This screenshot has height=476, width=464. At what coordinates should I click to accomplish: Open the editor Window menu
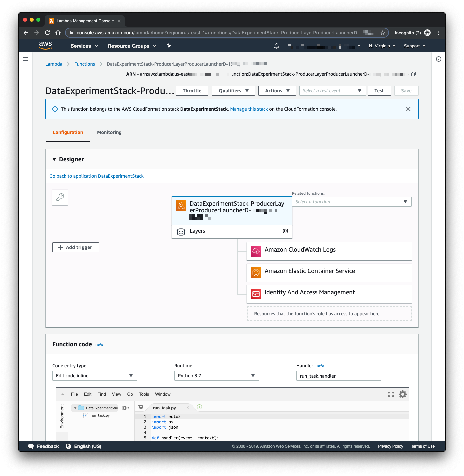(x=163, y=394)
